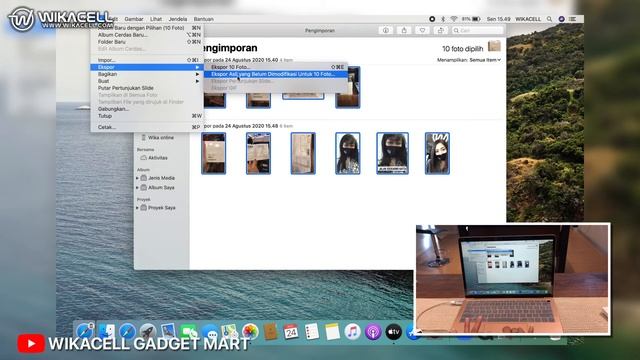Viewport: 640px width, 360px height.
Task: Open FaceTime from the Dock
Action: (189, 332)
